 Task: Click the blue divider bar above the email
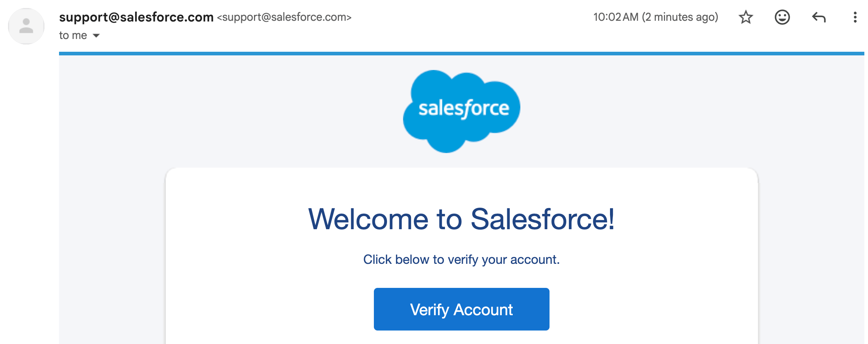pos(461,54)
